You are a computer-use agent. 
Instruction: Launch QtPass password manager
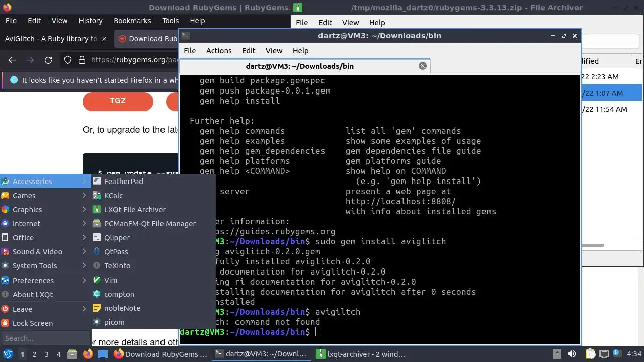[x=153, y=252]
